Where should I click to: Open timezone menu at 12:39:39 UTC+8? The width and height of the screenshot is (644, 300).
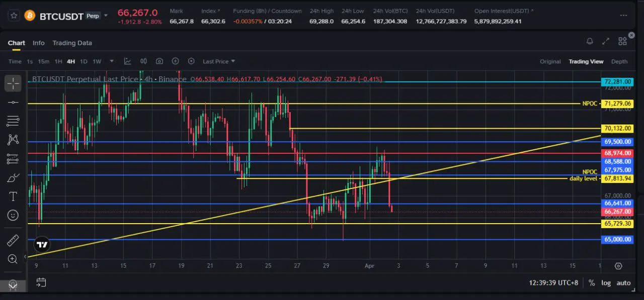click(553, 283)
